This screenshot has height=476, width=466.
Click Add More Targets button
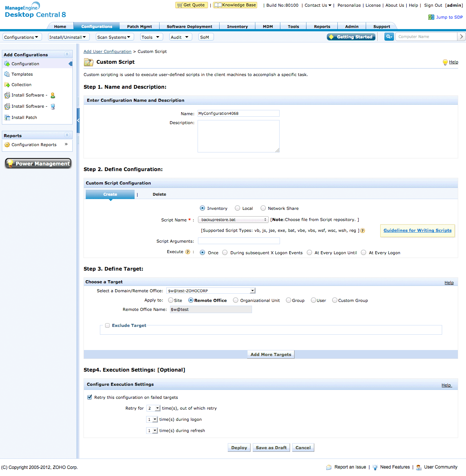[x=271, y=354]
